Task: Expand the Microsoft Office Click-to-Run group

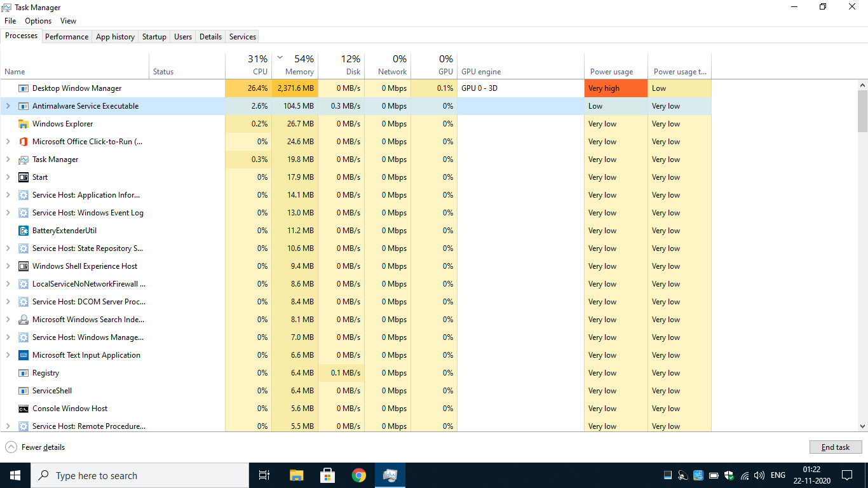Action: pos(8,142)
